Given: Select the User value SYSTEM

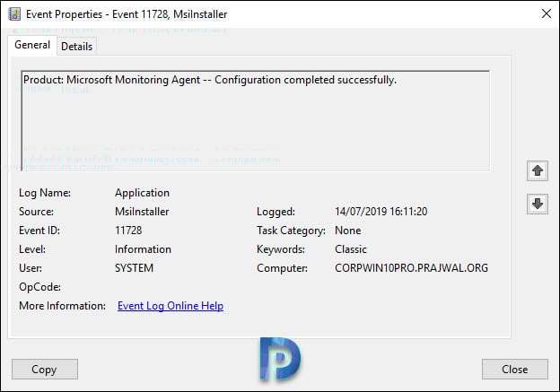Looking at the screenshot, I should click(134, 268).
